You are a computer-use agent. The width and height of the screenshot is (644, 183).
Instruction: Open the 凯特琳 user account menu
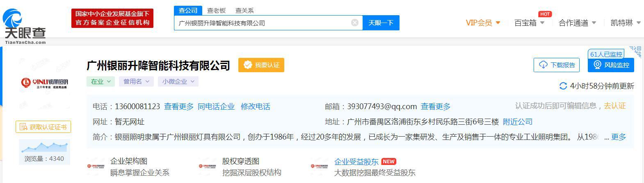pos(626,23)
